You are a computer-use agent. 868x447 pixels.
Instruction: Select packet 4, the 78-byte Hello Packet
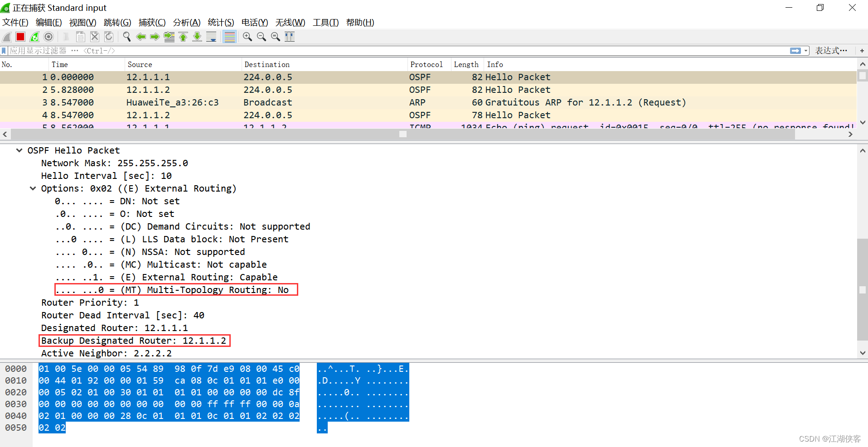pyautogui.click(x=428, y=115)
